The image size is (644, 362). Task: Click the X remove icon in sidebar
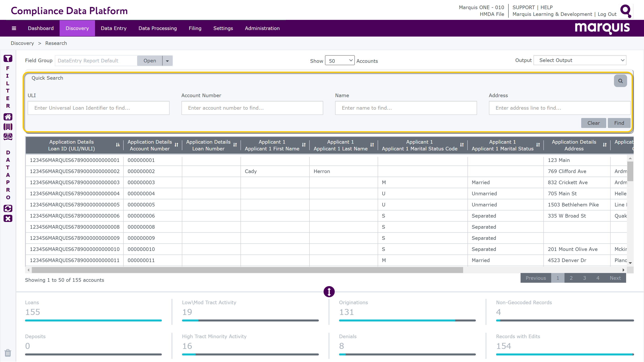(x=8, y=218)
